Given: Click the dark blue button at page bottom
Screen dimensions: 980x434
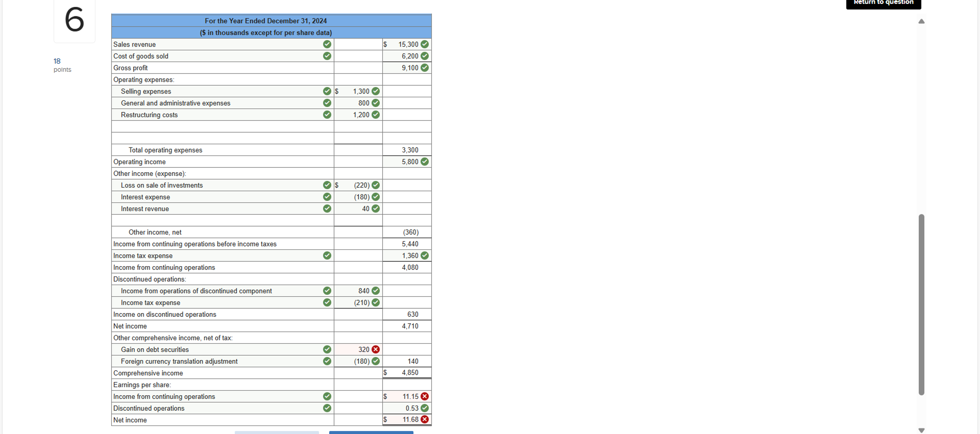Looking at the screenshot, I should tap(371, 432).
